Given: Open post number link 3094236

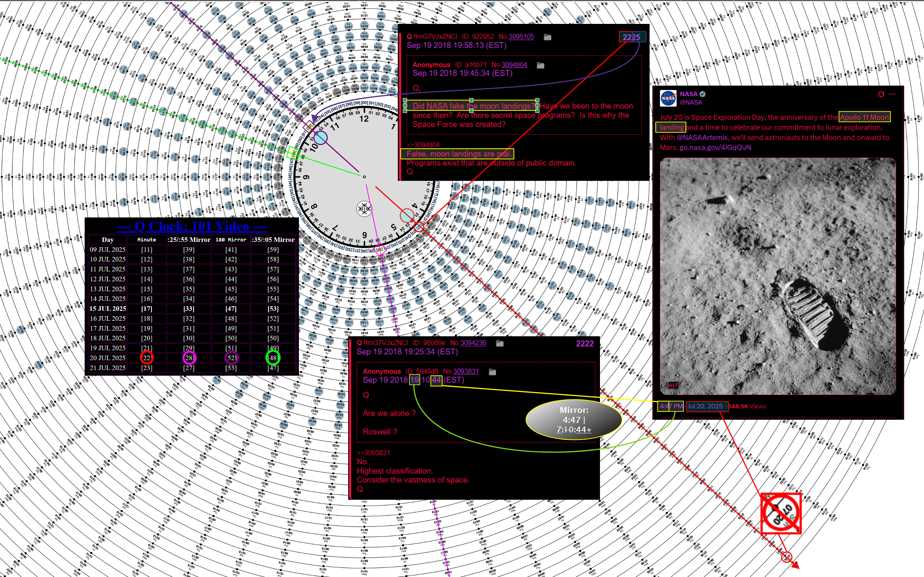Looking at the screenshot, I should 473,343.
